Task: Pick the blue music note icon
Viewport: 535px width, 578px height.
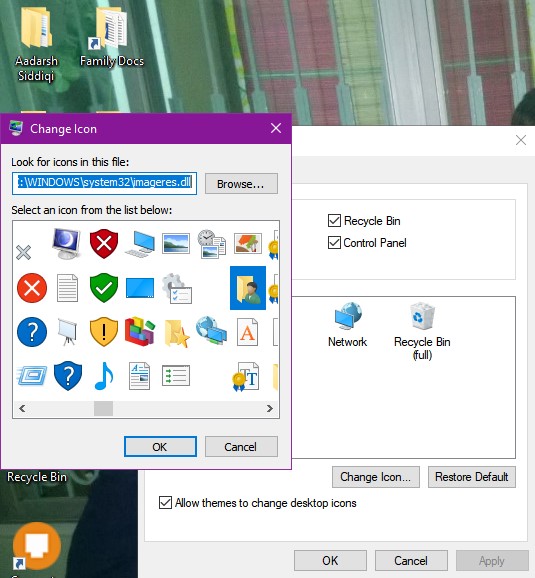Action: pos(104,376)
